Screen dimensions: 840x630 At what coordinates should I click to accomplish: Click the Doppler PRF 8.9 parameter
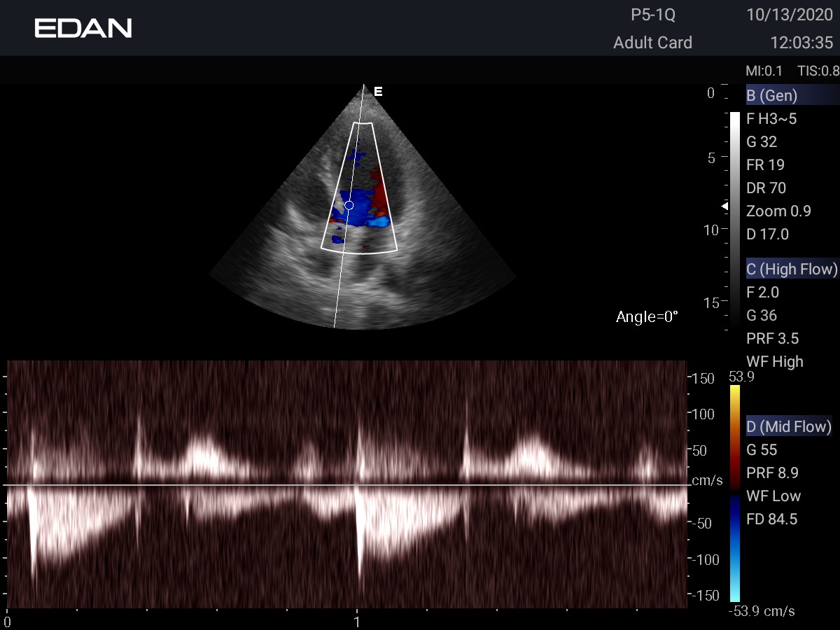coord(773,472)
